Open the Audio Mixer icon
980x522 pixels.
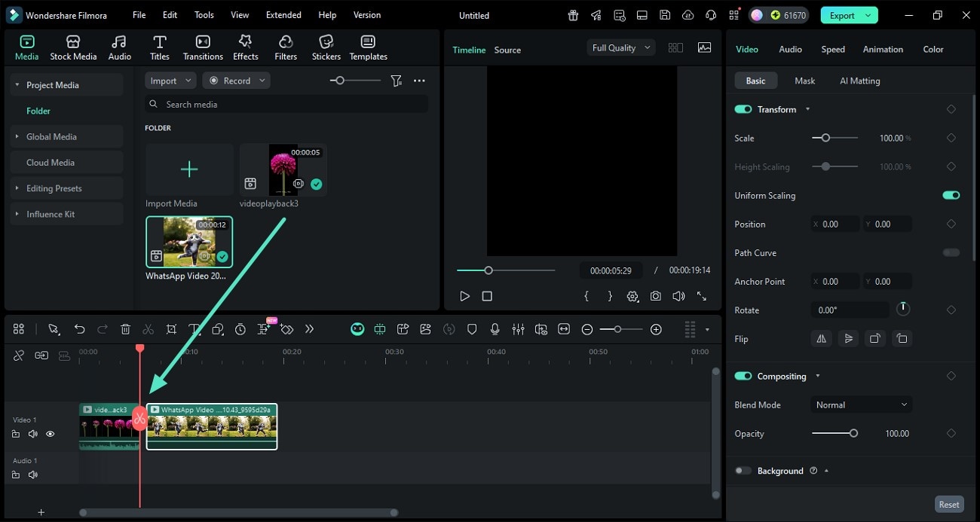click(519, 329)
